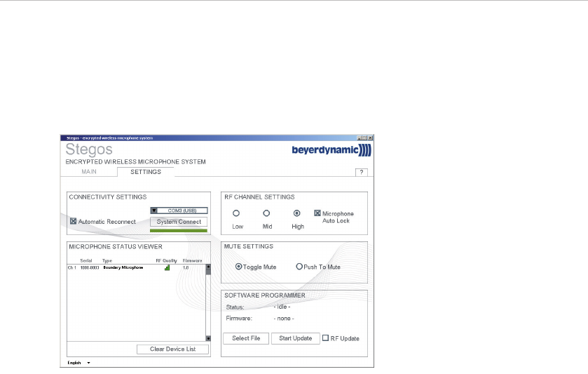Select the SETTINGS tab

(146, 172)
